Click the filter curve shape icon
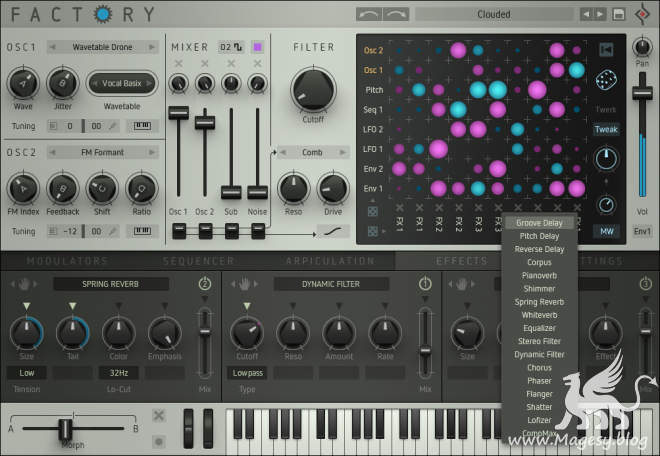The image size is (660, 456). (333, 231)
